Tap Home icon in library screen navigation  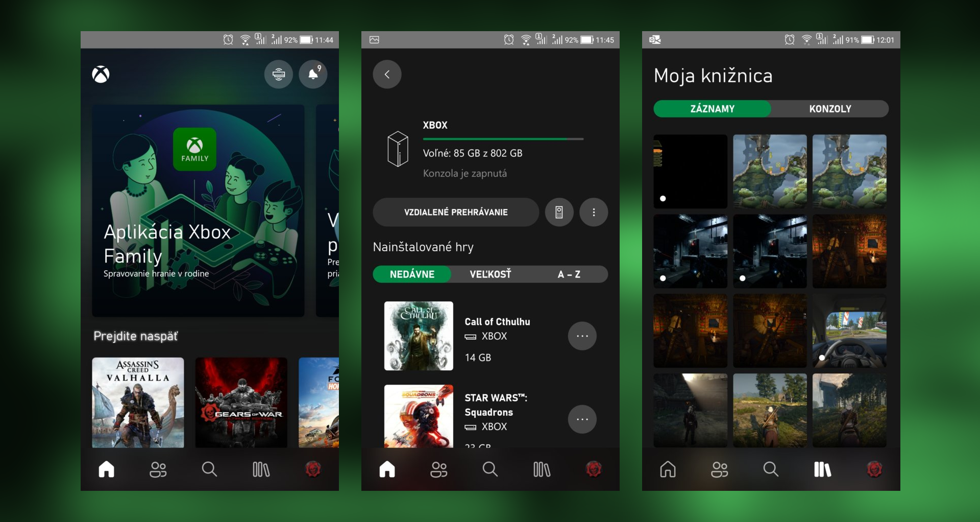pyautogui.click(x=668, y=469)
